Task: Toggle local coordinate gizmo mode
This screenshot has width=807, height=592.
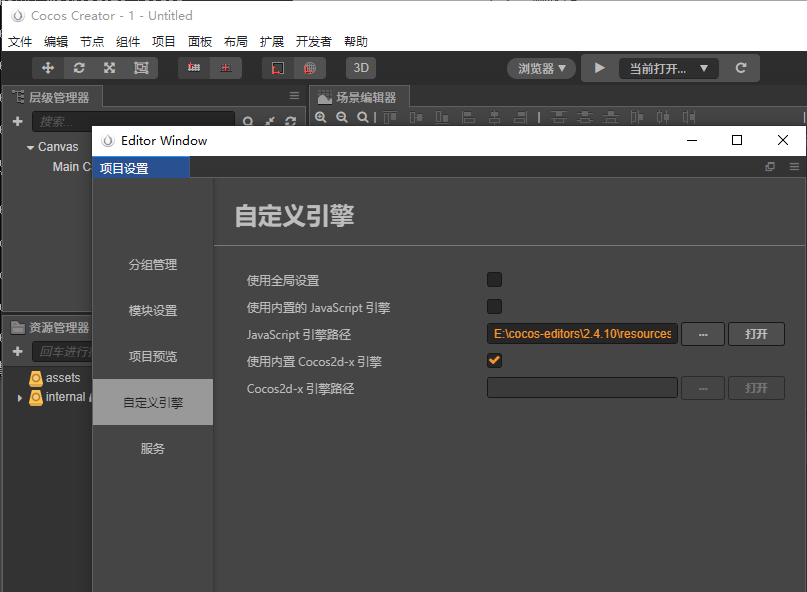Action: [x=278, y=68]
